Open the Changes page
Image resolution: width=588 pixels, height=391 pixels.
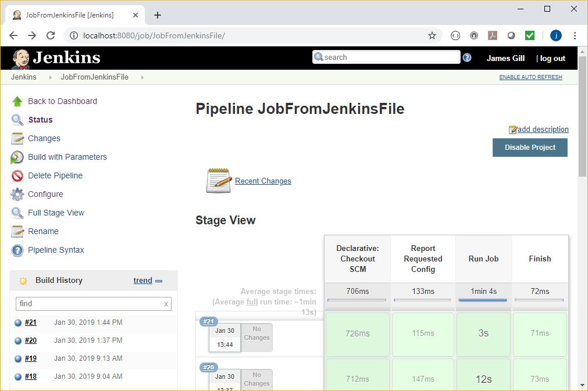pyautogui.click(x=44, y=139)
